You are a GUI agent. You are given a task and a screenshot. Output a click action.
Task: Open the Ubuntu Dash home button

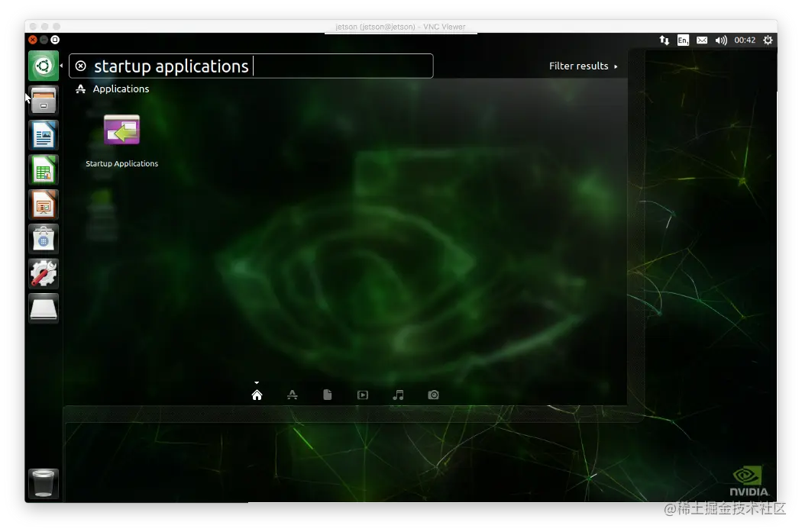coord(44,66)
